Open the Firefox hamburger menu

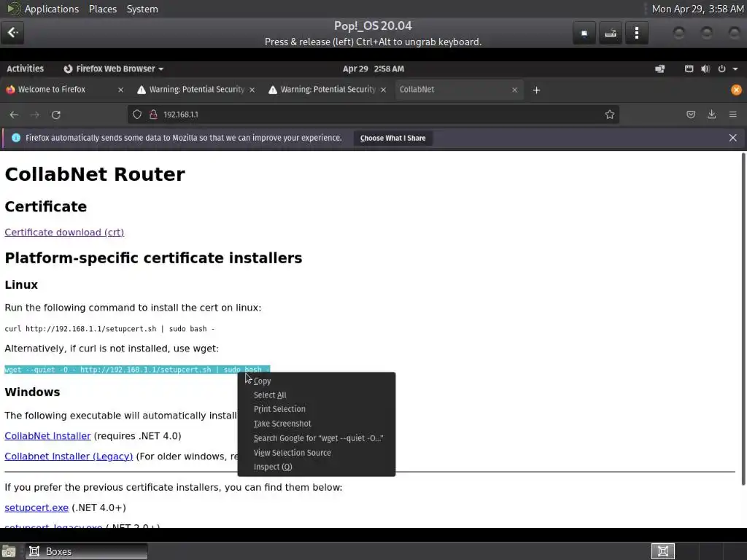(x=732, y=114)
